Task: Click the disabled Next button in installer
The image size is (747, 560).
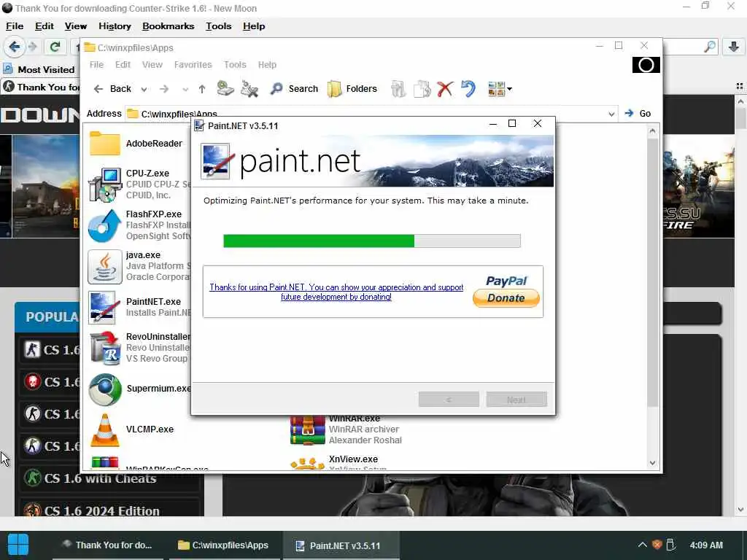Action: [x=516, y=400]
